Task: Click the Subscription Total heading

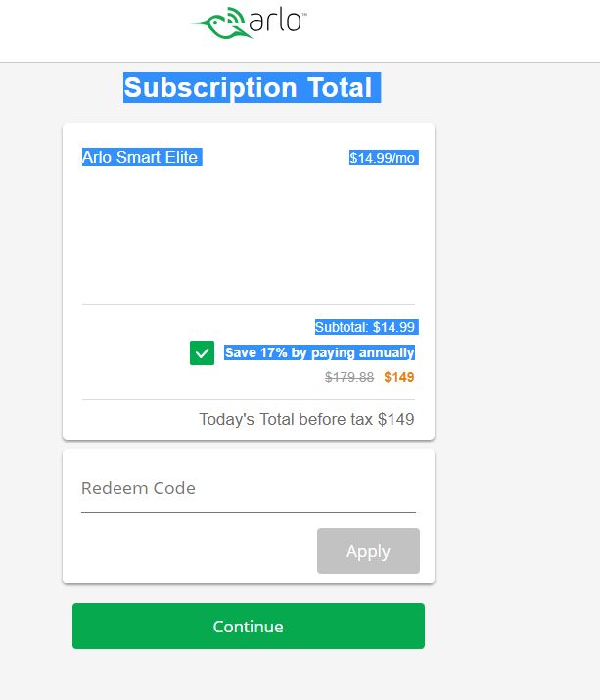Action: click(249, 87)
